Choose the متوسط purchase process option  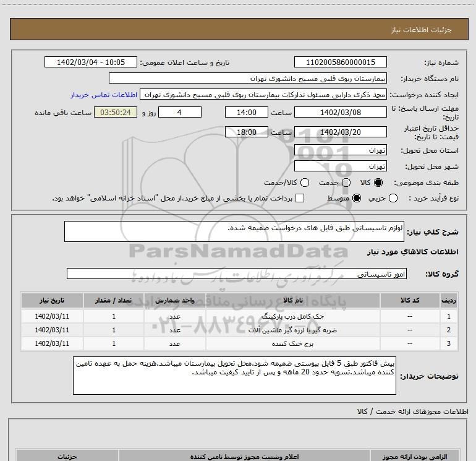pos(357,199)
